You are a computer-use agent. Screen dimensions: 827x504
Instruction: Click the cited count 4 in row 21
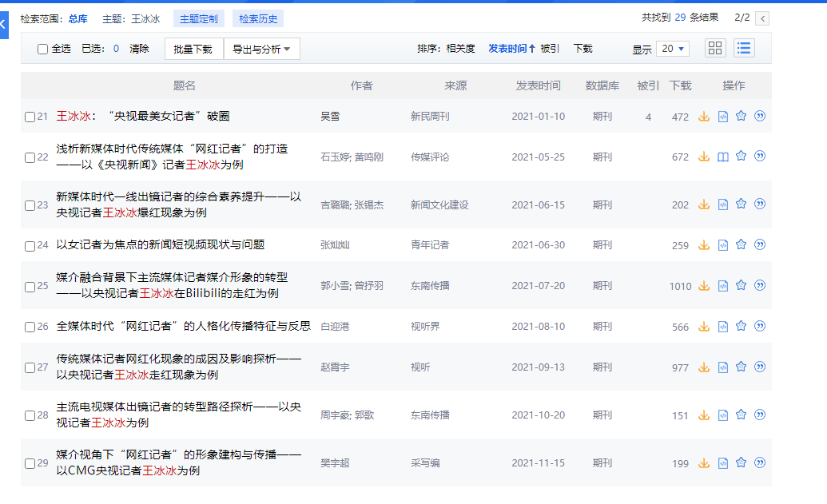[648, 117]
